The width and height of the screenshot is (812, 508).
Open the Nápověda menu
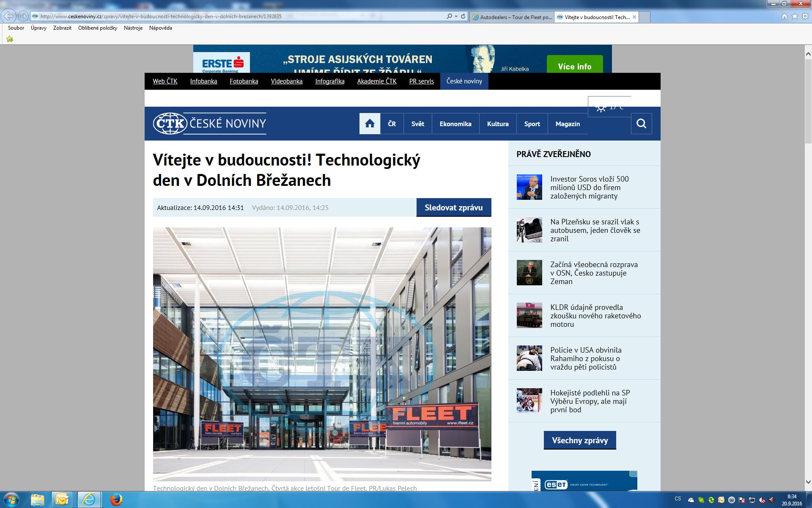click(161, 28)
